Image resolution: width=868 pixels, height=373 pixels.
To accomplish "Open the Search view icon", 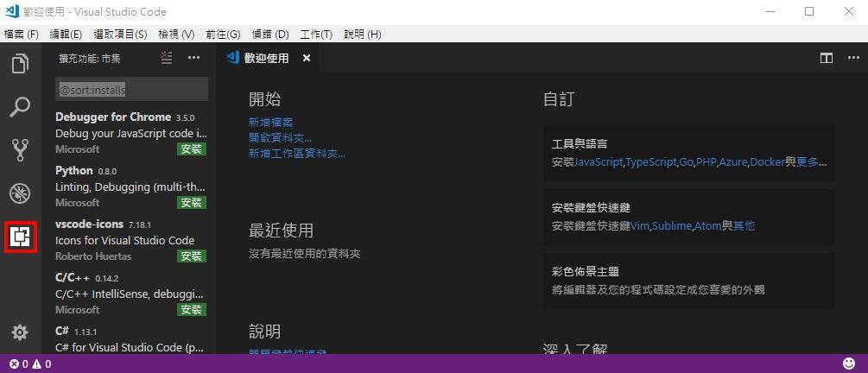I will point(20,107).
